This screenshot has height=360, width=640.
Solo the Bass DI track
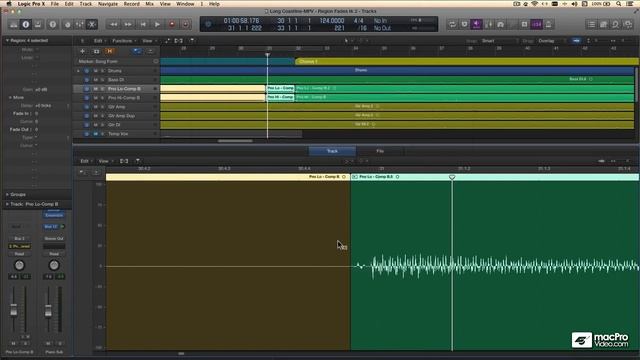102,80
